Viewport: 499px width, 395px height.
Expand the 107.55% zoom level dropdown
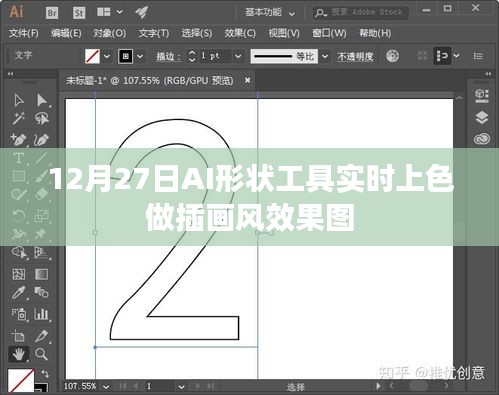106,387
